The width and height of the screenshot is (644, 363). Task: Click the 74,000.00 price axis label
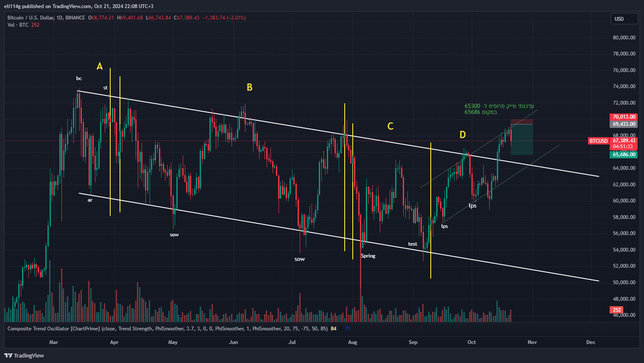coord(624,86)
